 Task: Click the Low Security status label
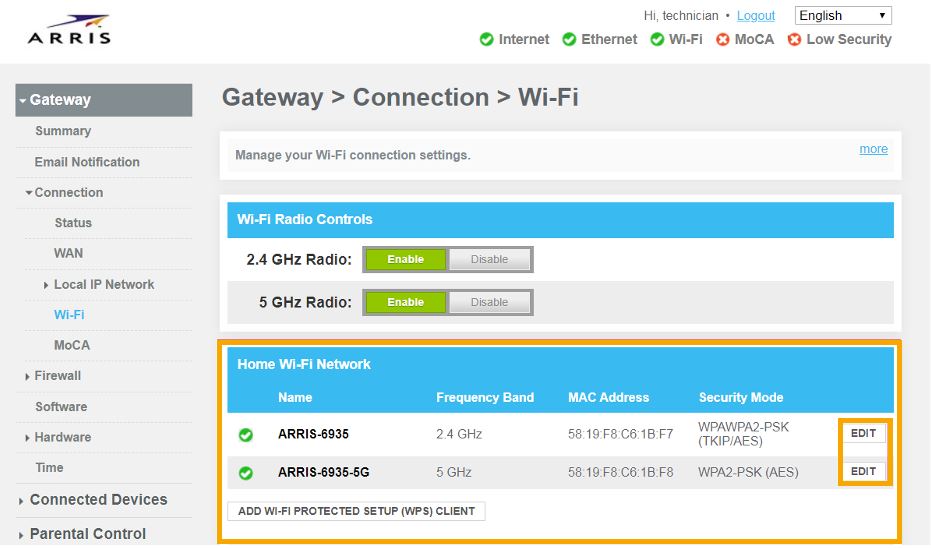(x=849, y=40)
